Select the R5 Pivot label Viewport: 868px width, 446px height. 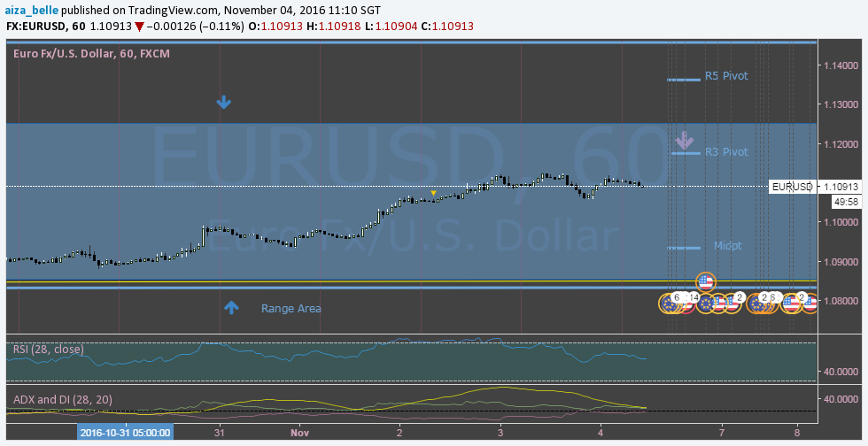point(726,76)
